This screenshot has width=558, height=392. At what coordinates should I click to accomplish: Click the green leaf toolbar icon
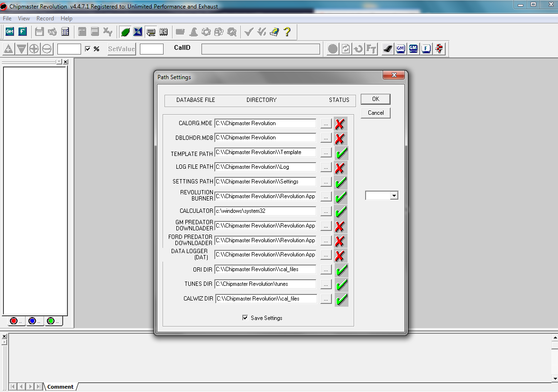click(125, 32)
